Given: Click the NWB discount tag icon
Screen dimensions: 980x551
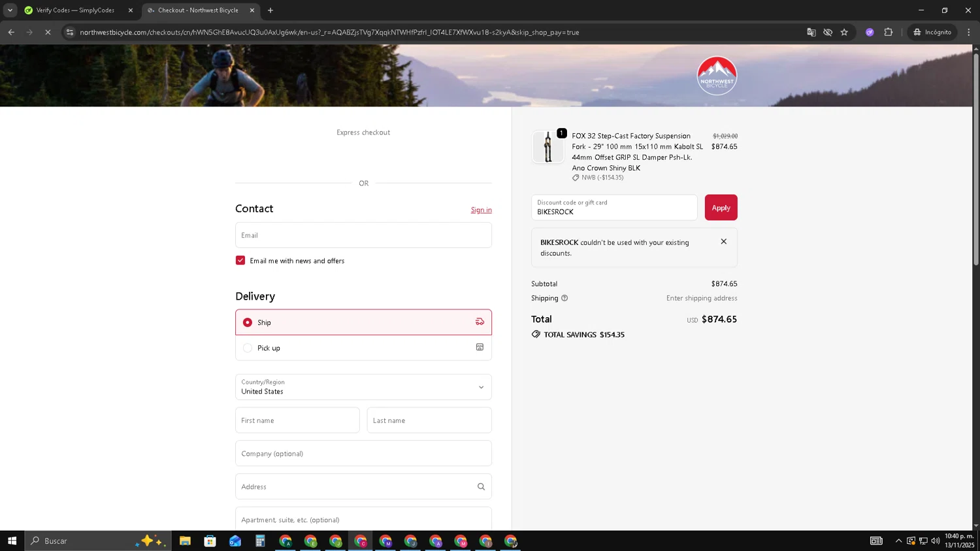Looking at the screenshot, I should click(576, 178).
